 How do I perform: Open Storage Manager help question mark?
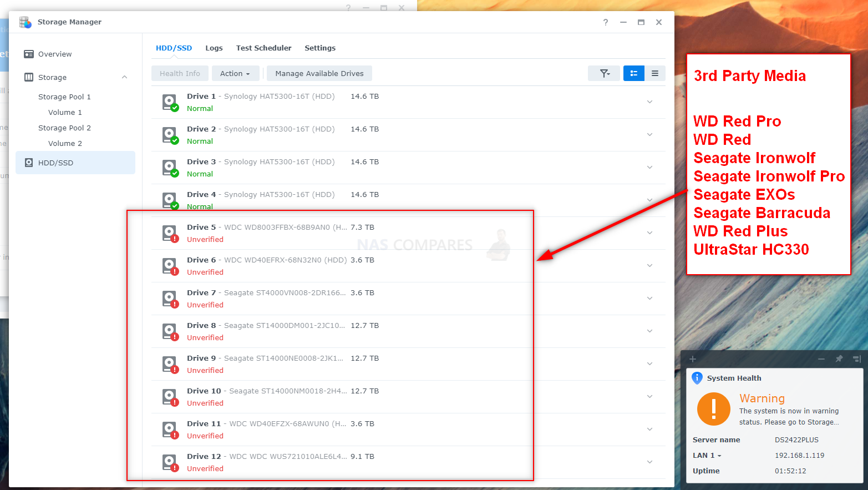pos(606,22)
